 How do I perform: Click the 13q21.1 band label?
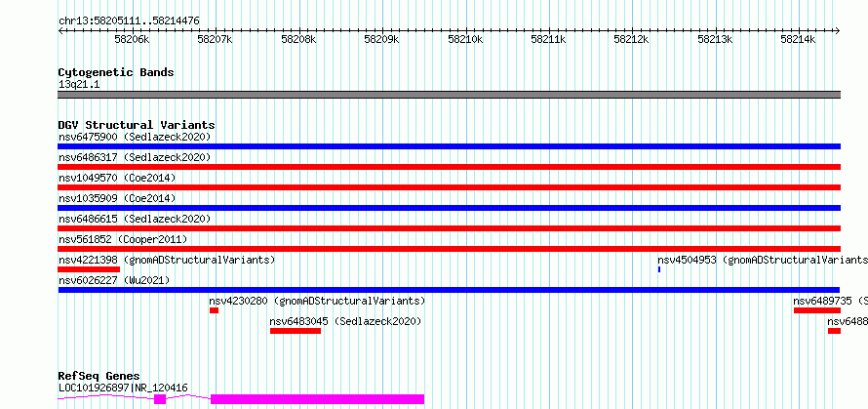click(79, 85)
